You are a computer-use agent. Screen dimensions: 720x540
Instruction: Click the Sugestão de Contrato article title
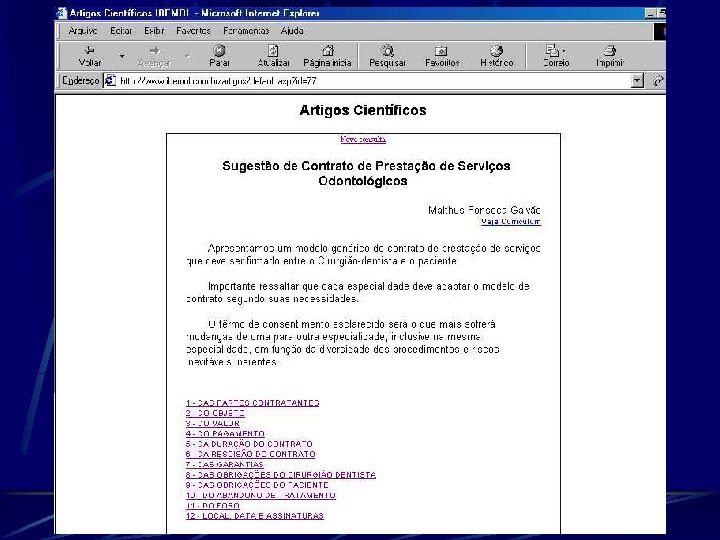click(x=366, y=173)
